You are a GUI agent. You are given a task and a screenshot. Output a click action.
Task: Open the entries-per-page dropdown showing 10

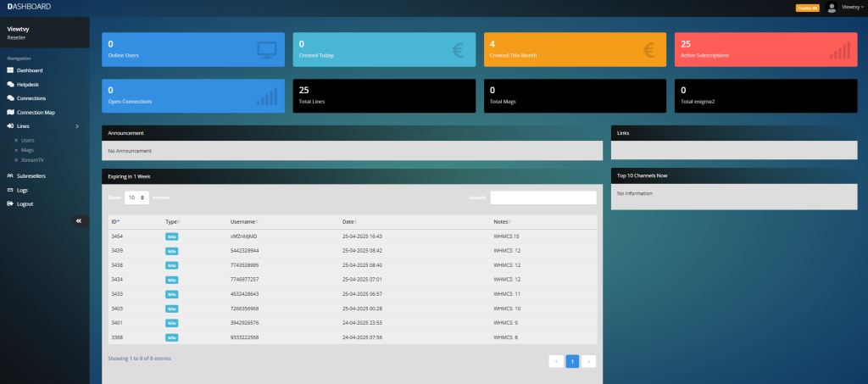coord(136,197)
